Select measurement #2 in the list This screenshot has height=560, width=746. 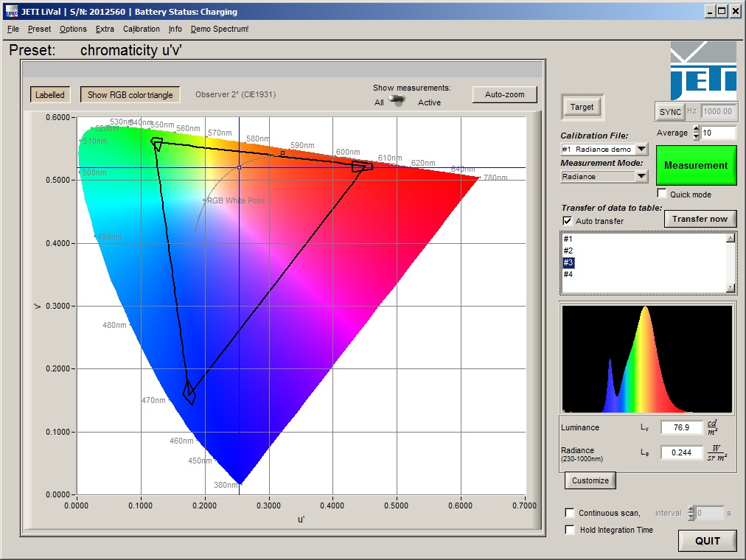coord(568,251)
